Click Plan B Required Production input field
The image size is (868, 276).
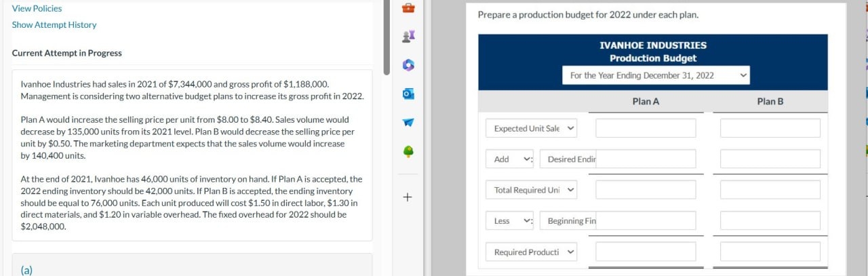pos(770,252)
